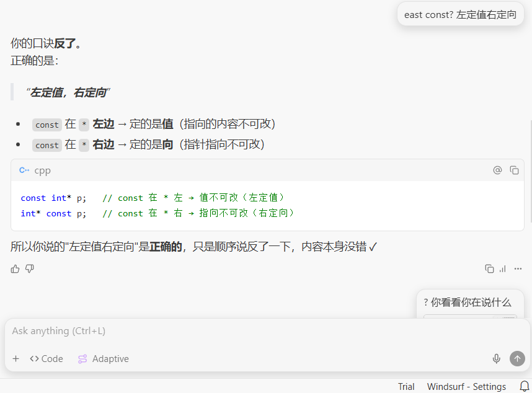Click the quoted text '左定值, 右定向'
The height and width of the screenshot is (393, 532).
pos(69,92)
